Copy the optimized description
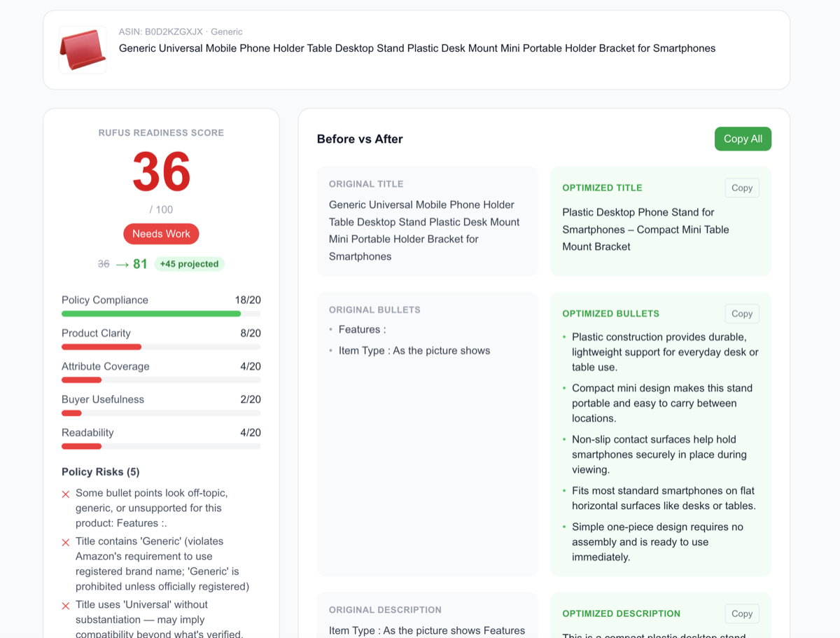840x638 pixels. pyautogui.click(x=741, y=613)
